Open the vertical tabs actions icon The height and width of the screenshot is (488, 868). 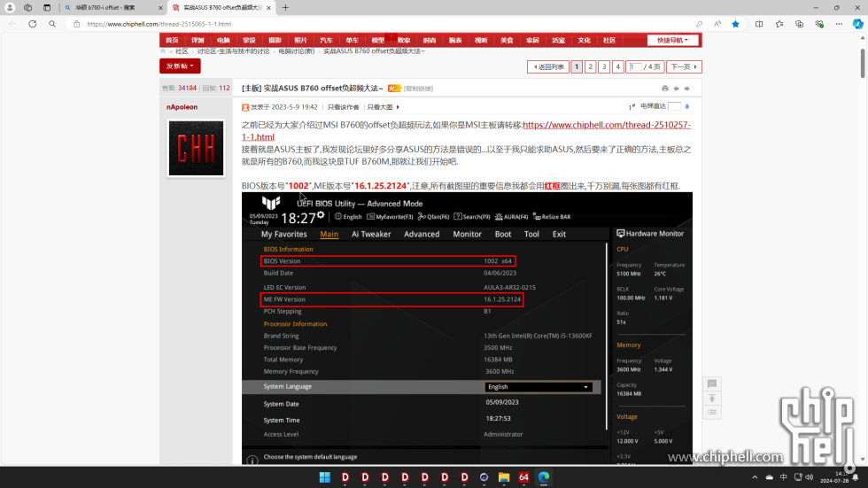46,8
